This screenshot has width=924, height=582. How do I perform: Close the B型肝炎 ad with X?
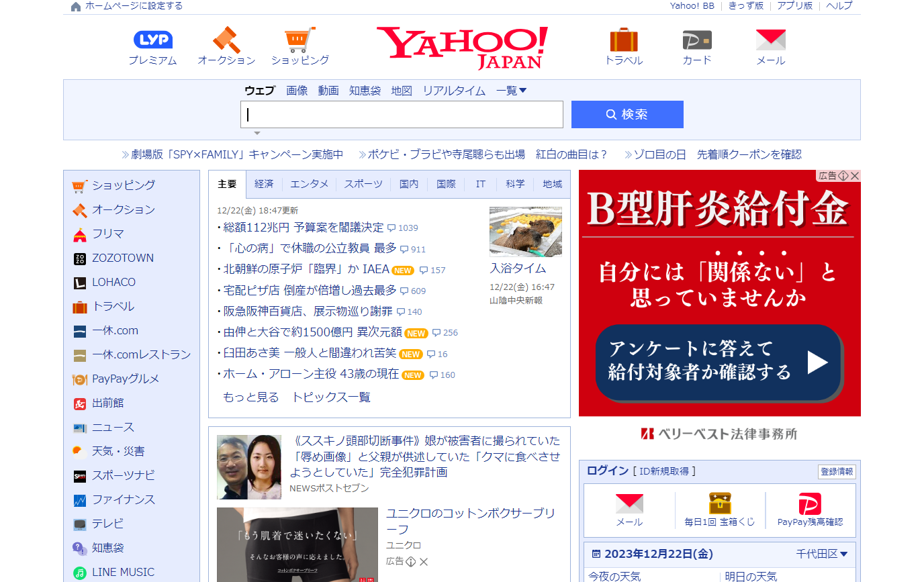pyautogui.click(x=855, y=175)
